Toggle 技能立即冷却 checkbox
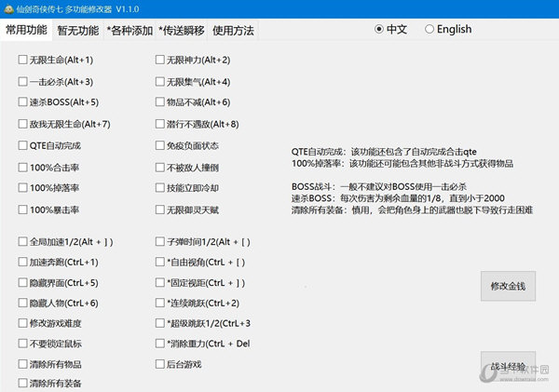The image size is (559, 392). click(159, 188)
